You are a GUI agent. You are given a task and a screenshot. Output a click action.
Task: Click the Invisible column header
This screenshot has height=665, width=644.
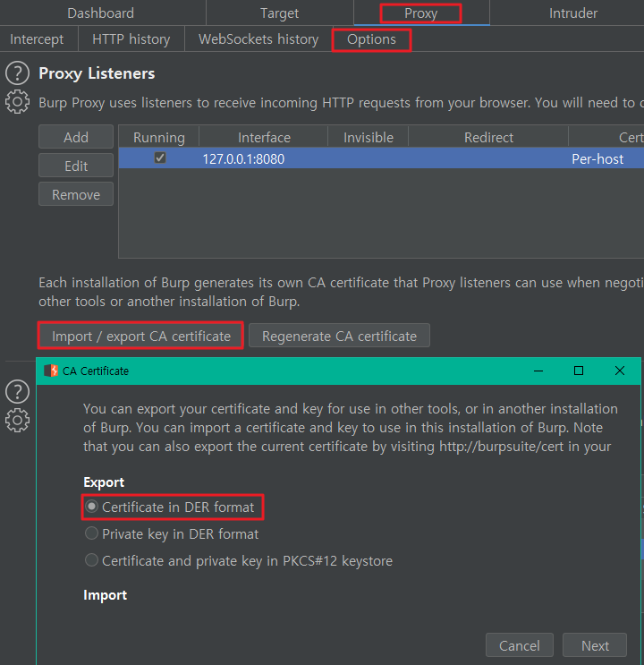click(x=369, y=138)
